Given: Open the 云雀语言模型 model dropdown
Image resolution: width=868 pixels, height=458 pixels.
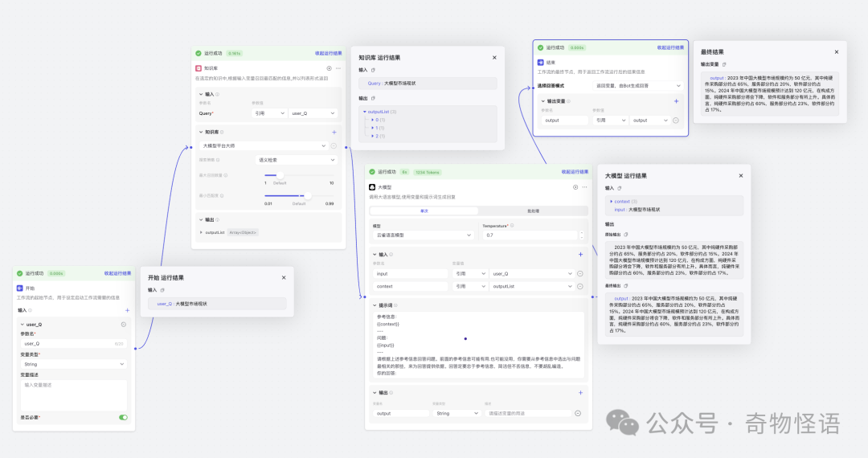Looking at the screenshot, I should [x=424, y=235].
